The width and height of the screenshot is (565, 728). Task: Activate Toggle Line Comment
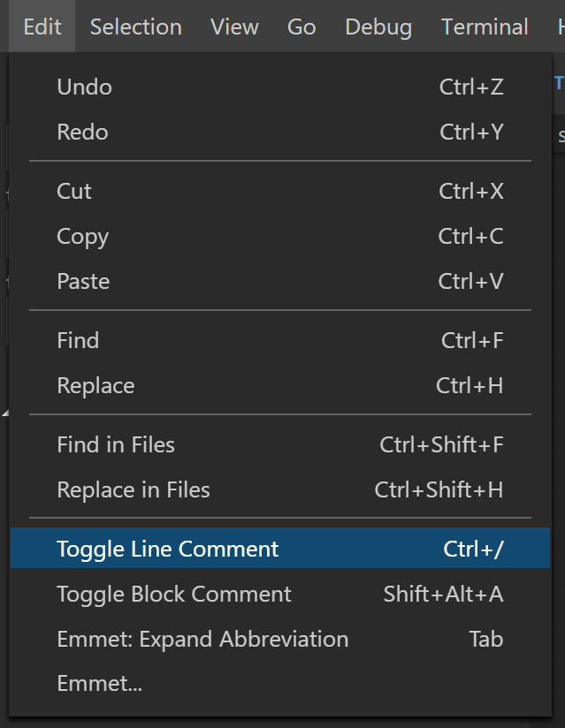point(167,549)
